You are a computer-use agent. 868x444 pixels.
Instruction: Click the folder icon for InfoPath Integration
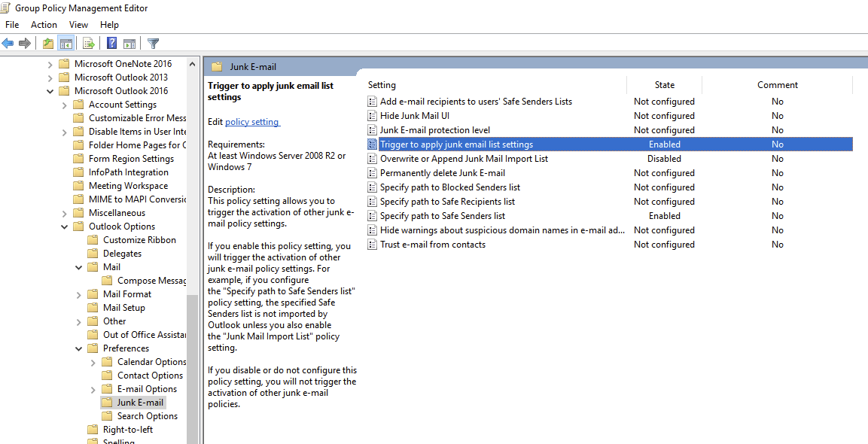click(x=78, y=172)
